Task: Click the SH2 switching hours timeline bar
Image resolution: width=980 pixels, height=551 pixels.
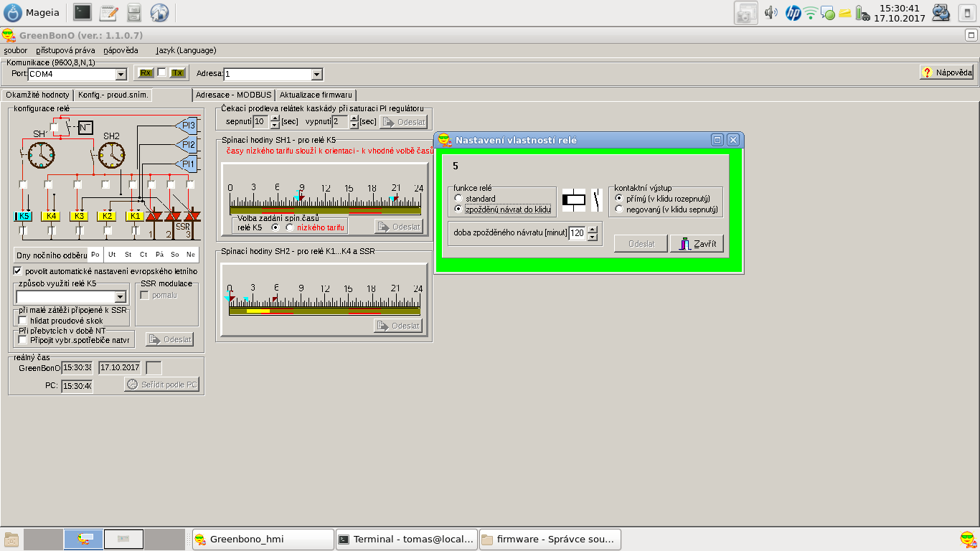Action: [325, 311]
